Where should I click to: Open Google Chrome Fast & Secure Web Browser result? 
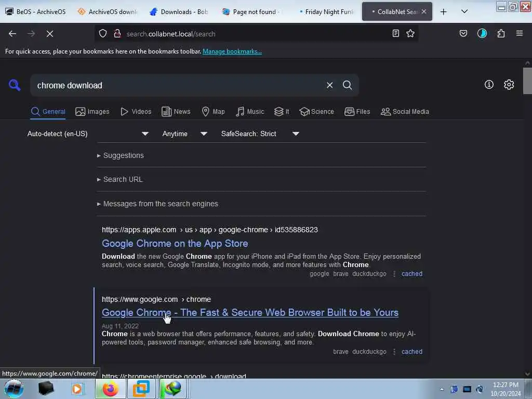pyautogui.click(x=250, y=313)
